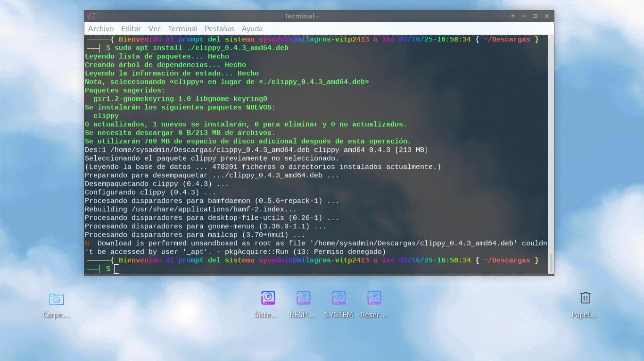Open the Reservado drive desktop icon
Screen dimensions: 644x361
pos(374,304)
